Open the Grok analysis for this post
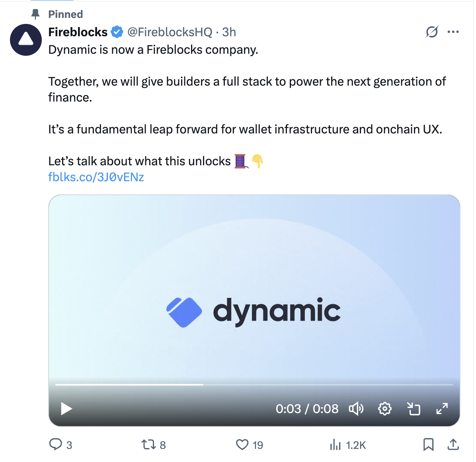The image size is (476, 462). pyautogui.click(x=432, y=32)
